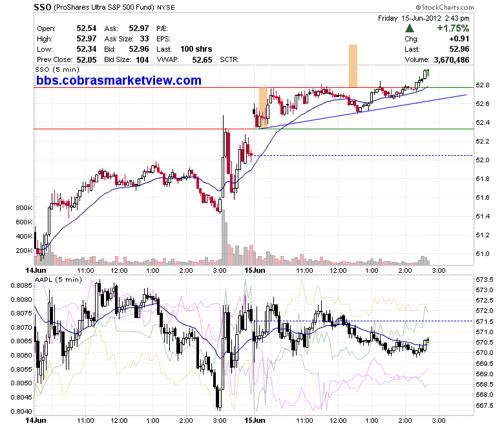This screenshot has height=426, width=504.
Task: Click the VWAP value 52.65
Action: (x=202, y=60)
